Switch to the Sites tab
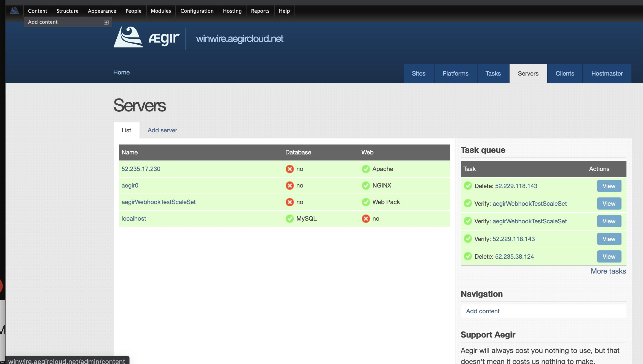This screenshot has width=643, height=364. 419,74
